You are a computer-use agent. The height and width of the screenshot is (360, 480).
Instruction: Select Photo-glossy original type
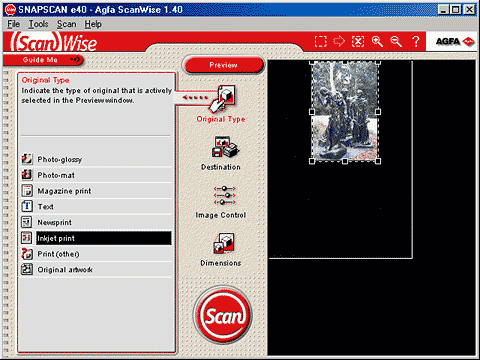(x=97, y=159)
